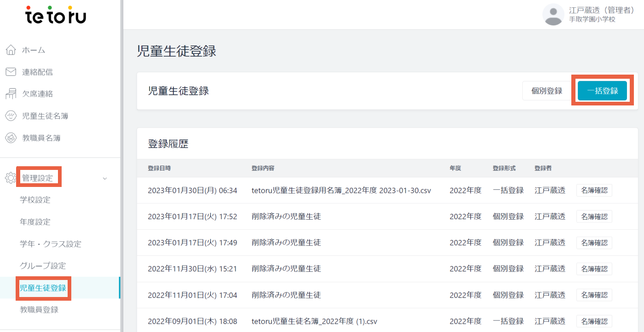644x332 pixels.
Task: Click date 2022年11月30日(水) 15:21
Action: coord(192,268)
